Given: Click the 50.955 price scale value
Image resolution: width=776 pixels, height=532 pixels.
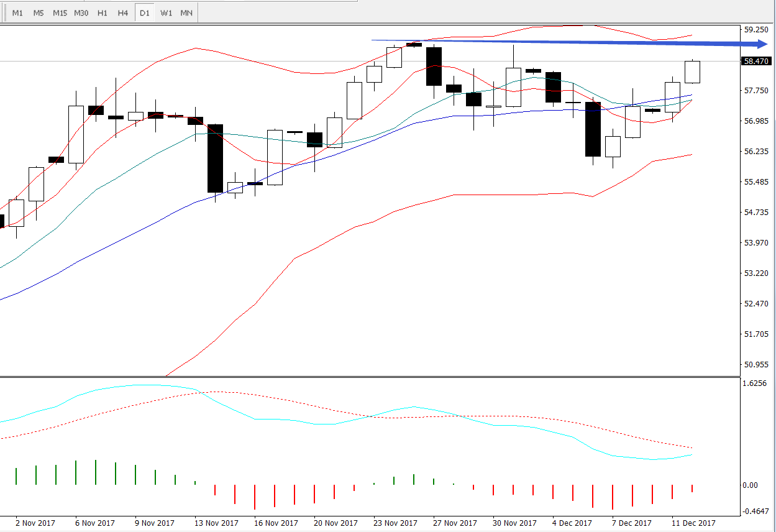Looking at the screenshot, I should pos(757,365).
